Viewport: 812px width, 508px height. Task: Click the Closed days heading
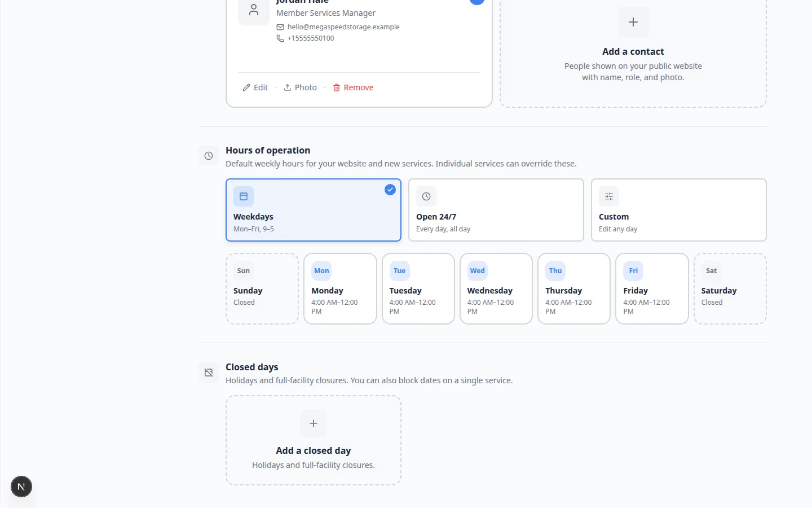(252, 367)
